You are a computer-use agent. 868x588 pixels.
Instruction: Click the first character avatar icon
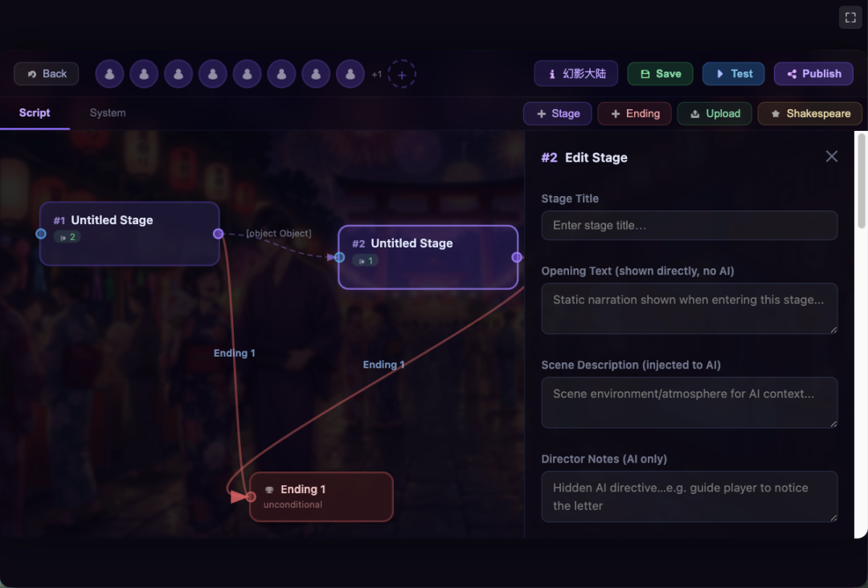(x=109, y=74)
